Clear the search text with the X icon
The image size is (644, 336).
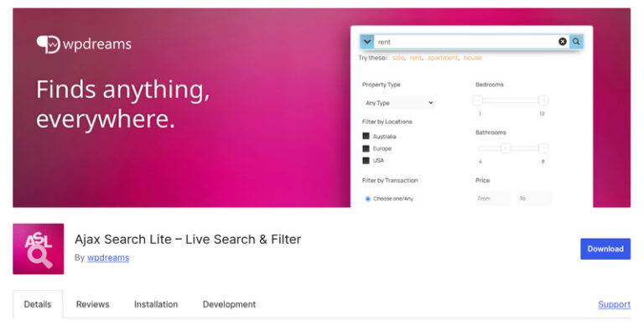click(563, 41)
